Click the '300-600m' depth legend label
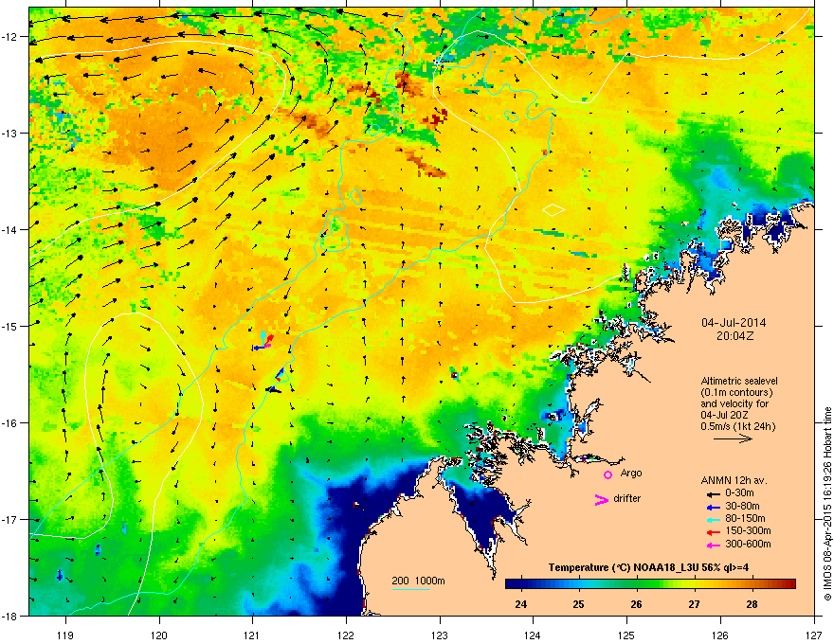This screenshot has width=834, height=644. [x=748, y=544]
